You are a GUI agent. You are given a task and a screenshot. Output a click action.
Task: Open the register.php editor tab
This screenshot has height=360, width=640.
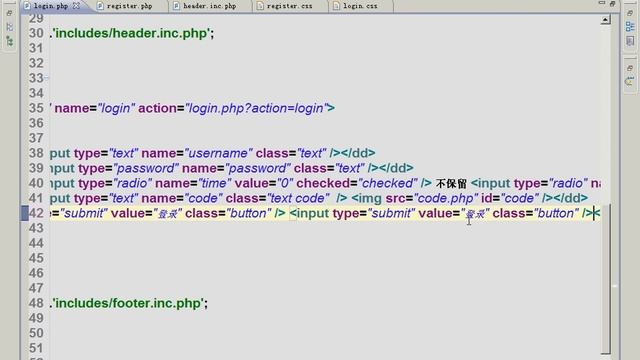click(129, 6)
